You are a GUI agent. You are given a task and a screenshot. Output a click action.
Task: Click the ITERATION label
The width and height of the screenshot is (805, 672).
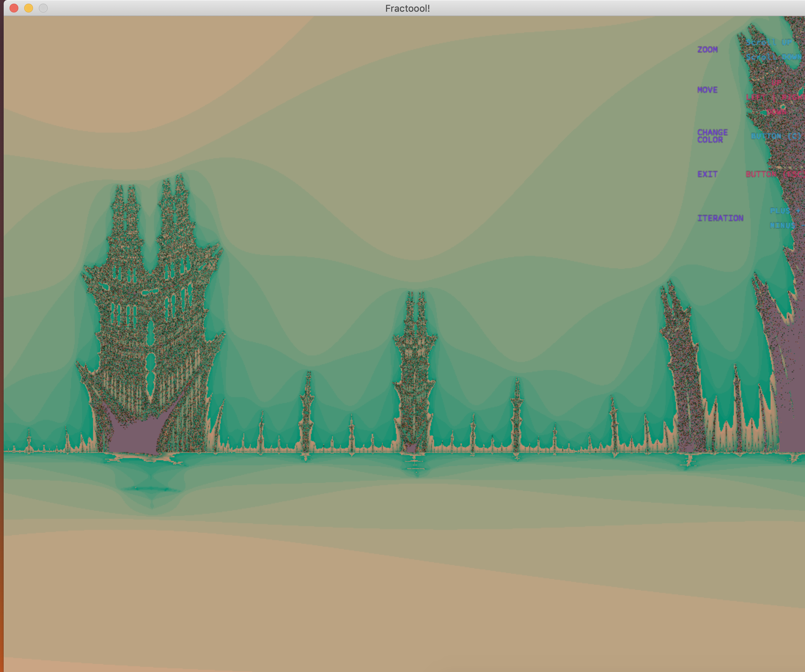[x=720, y=218]
